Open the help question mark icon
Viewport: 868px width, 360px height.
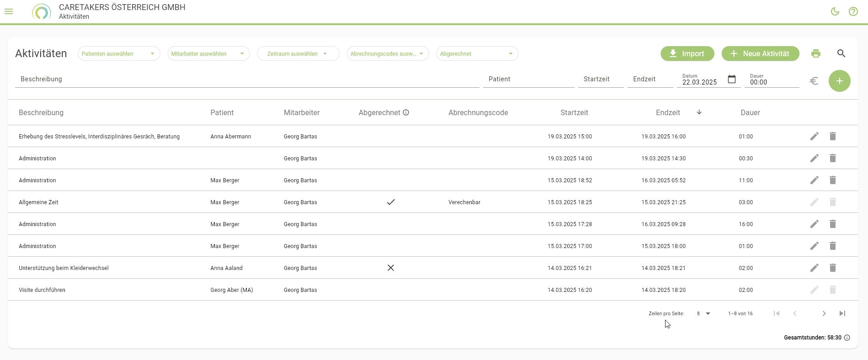coord(853,11)
